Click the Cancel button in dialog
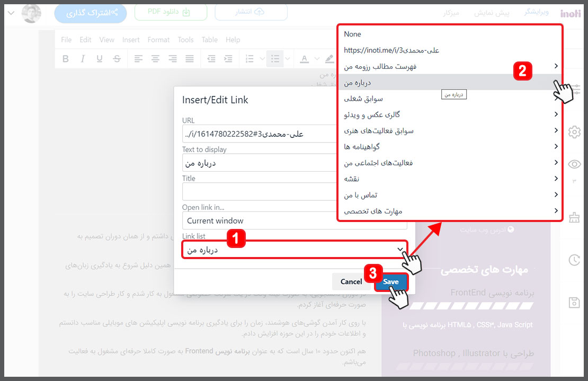The width and height of the screenshot is (588, 381). click(x=351, y=281)
